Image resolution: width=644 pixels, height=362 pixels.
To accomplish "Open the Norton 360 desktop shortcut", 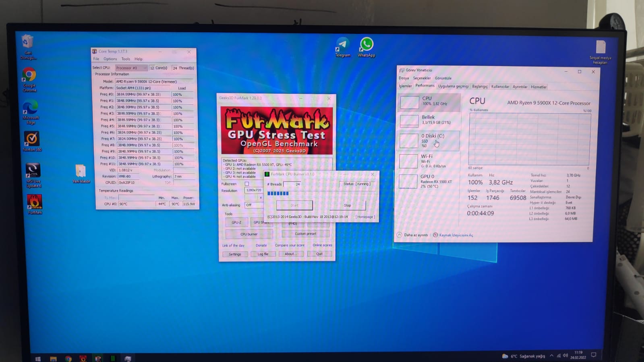I will coord(31,141).
